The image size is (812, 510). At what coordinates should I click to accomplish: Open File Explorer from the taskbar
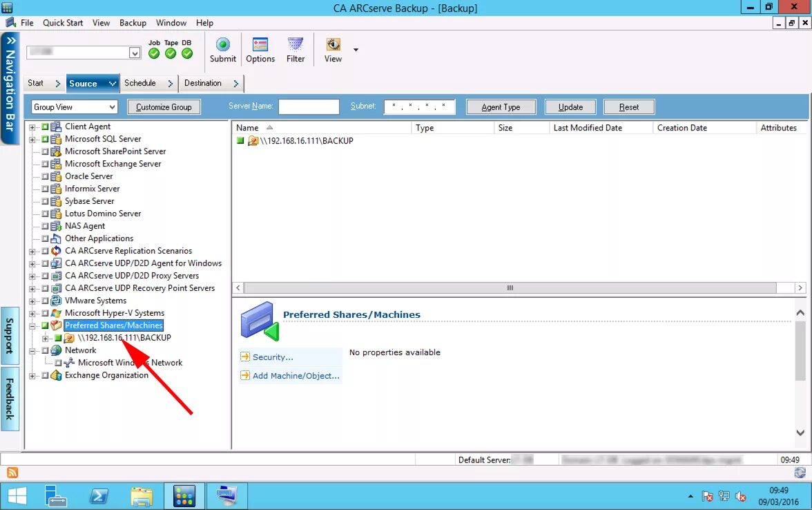coord(142,496)
